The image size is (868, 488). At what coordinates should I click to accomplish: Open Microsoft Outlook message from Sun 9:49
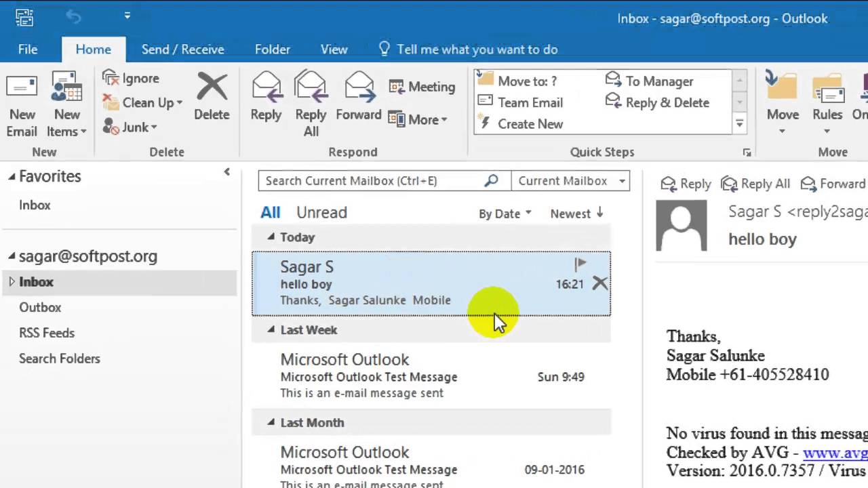pyautogui.click(x=431, y=376)
